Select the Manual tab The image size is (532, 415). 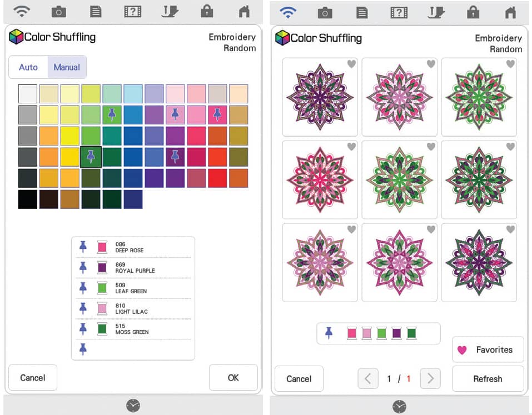pyautogui.click(x=67, y=67)
